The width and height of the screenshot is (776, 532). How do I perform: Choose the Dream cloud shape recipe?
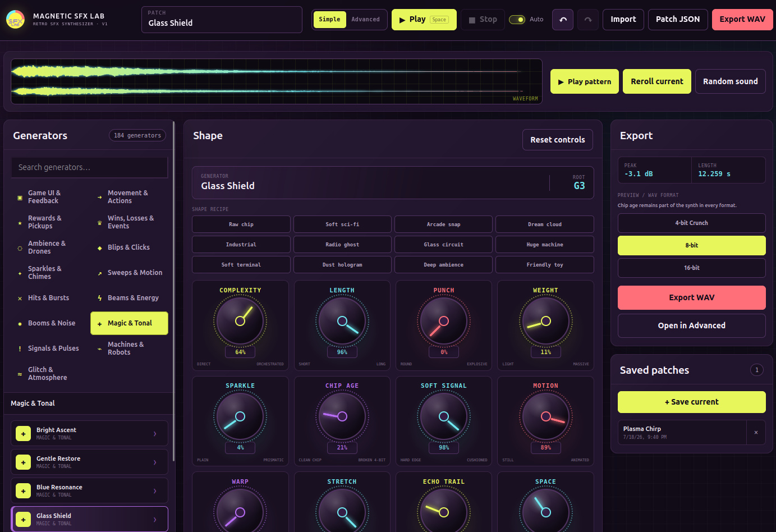544,224
